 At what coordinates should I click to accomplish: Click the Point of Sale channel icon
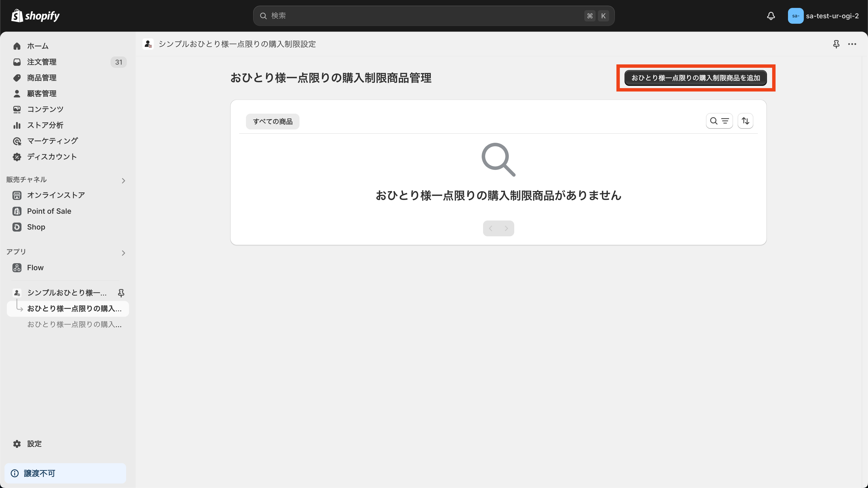click(17, 211)
